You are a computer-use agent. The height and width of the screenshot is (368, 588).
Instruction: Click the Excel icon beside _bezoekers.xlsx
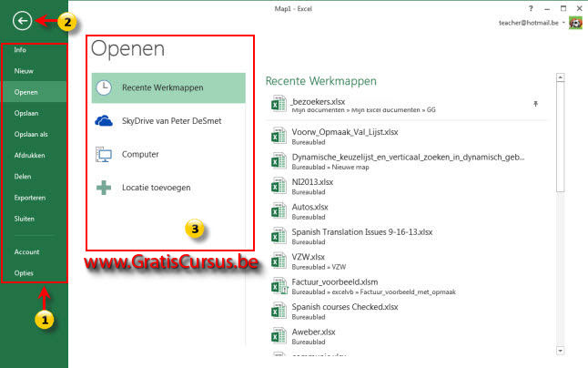(279, 104)
